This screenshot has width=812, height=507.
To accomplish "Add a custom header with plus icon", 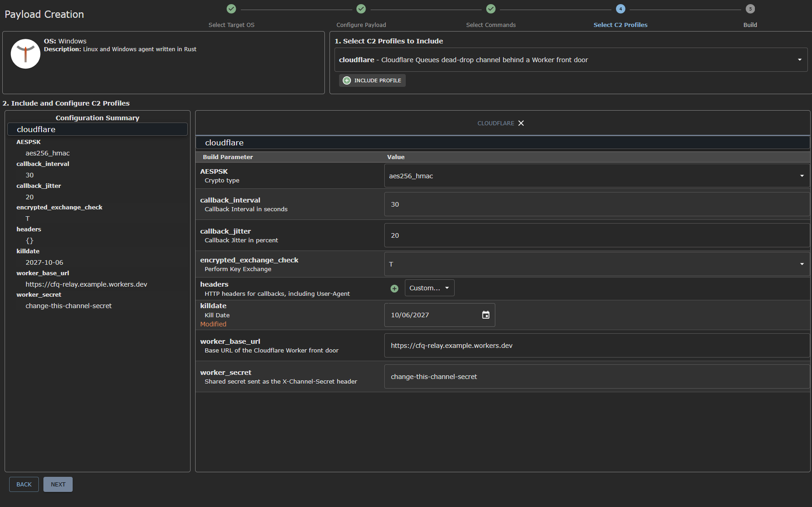I will pyautogui.click(x=394, y=288).
